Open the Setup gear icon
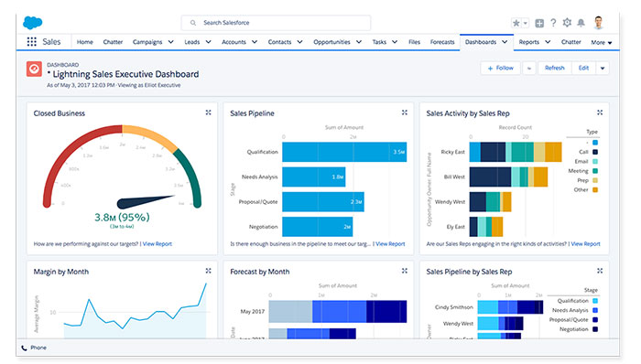The image size is (641, 364). (x=567, y=23)
